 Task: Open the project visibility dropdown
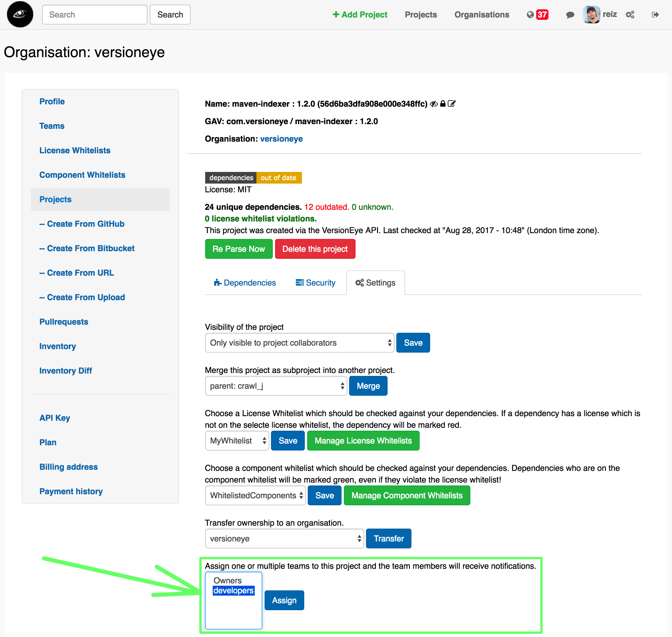pyautogui.click(x=300, y=343)
